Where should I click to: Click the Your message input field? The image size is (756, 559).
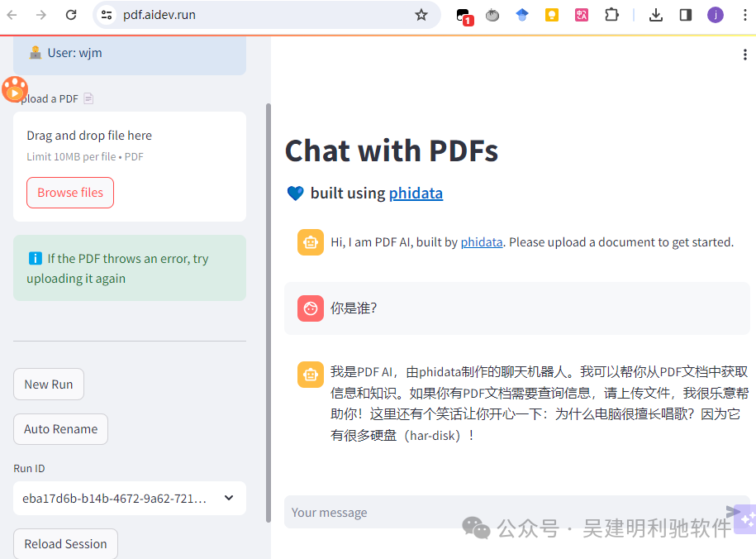(506, 512)
